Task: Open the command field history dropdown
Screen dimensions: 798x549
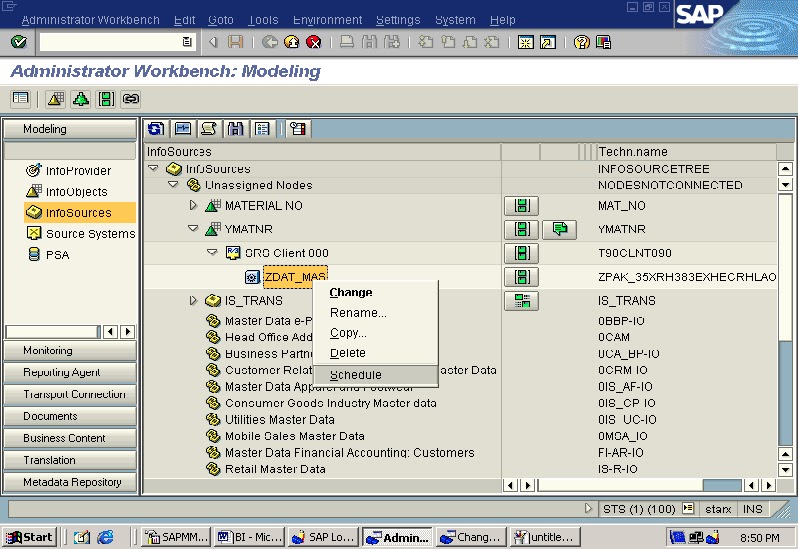Action: click(x=187, y=42)
